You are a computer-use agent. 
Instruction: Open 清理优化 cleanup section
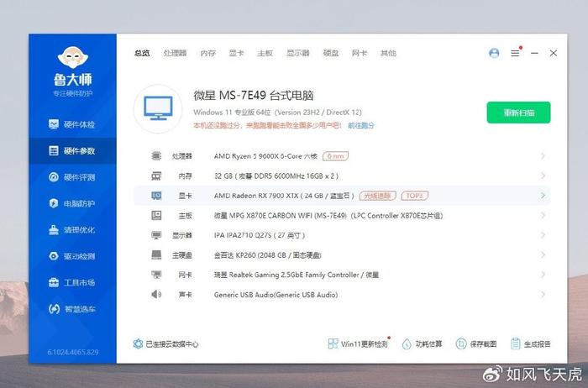click(71, 230)
